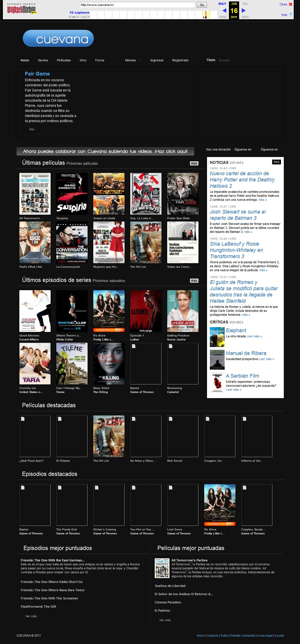300x644 pixels.
Task: Click the Wayback Machine logo
Action: [22, 9]
